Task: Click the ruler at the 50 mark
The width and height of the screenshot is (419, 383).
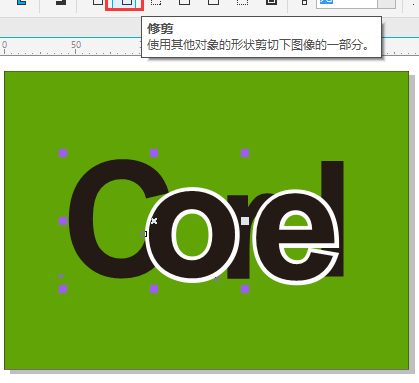Action: coord(76,45)
